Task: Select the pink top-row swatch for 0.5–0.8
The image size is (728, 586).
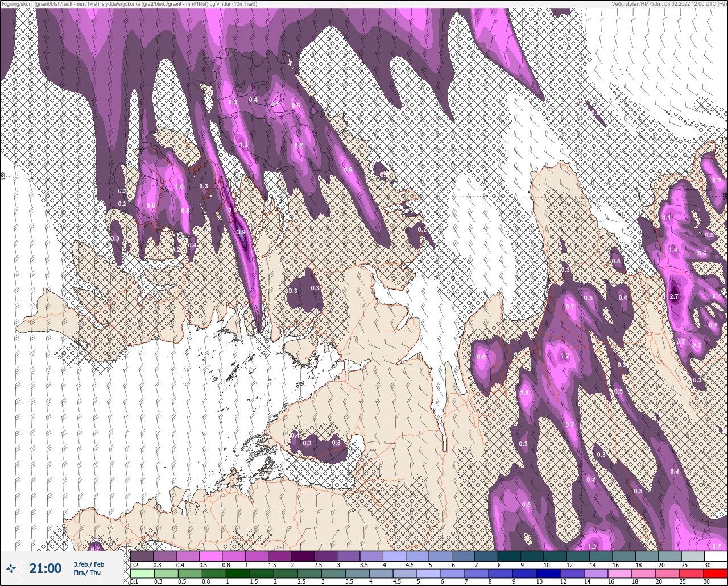Action: [x=210, y=556]
